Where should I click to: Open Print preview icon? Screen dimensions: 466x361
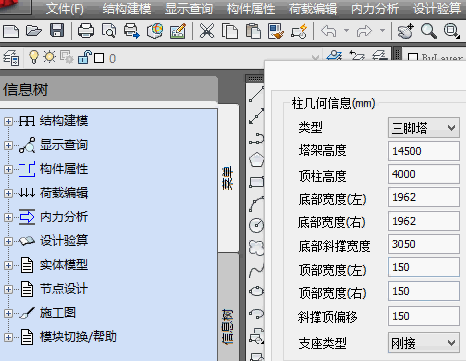tap(109, 31)
